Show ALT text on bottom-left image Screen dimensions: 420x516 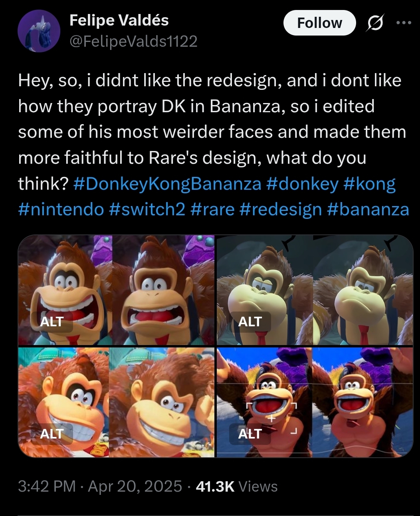pyautogui.click(x=52, y=434)
